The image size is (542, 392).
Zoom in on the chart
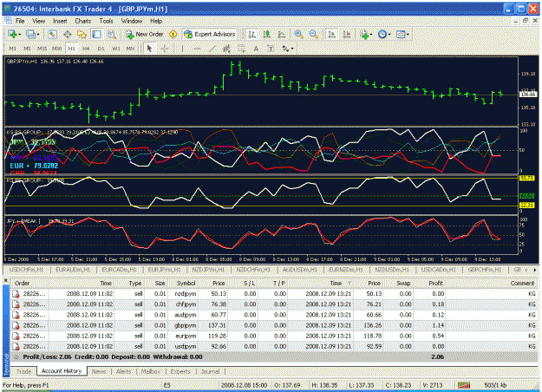pyautogui.click(x=298, y=34)
